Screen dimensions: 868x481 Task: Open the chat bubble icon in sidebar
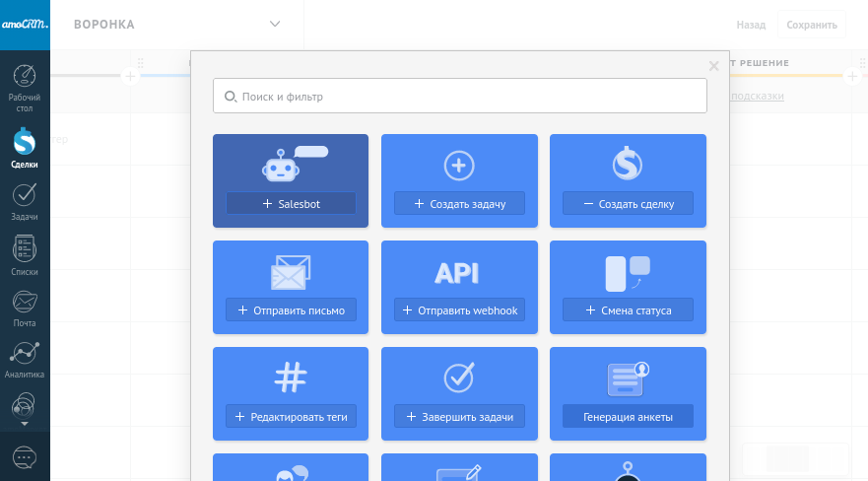25,457
